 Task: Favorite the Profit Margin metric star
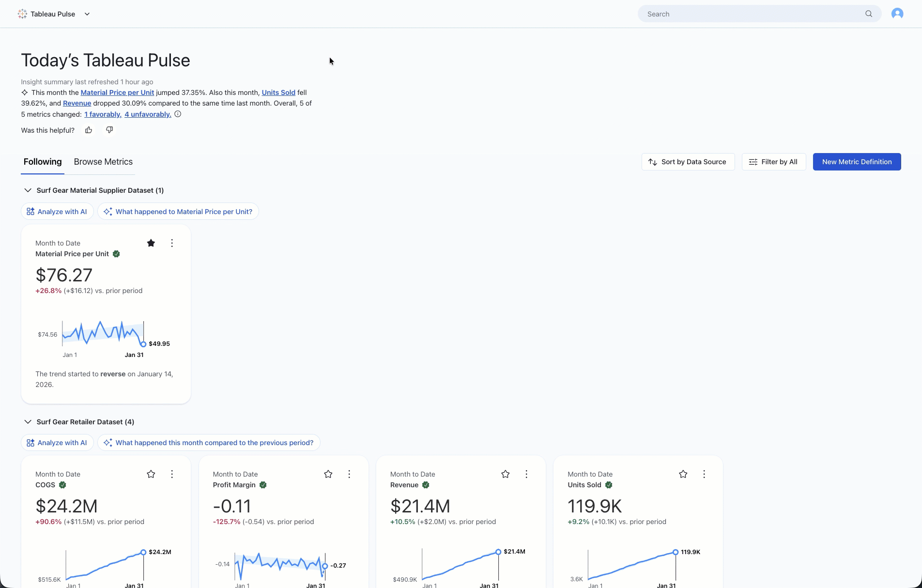coord(328,474)
